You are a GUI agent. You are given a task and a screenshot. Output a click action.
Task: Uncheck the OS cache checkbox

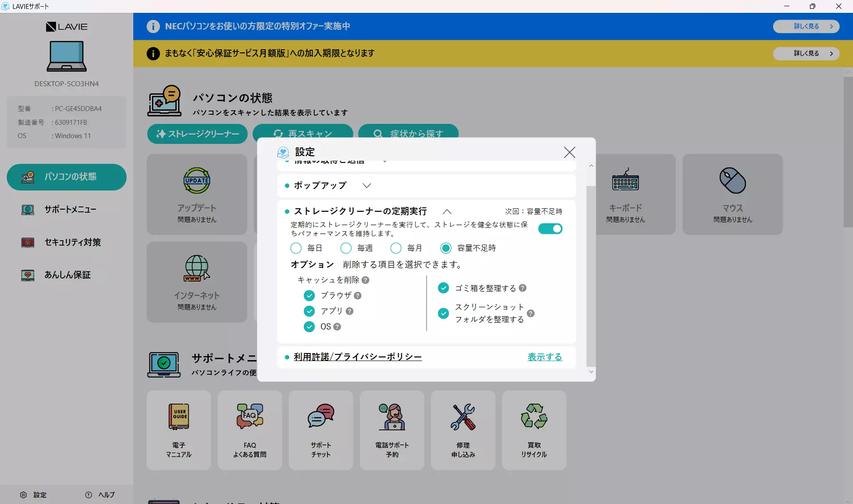point(309,327)
